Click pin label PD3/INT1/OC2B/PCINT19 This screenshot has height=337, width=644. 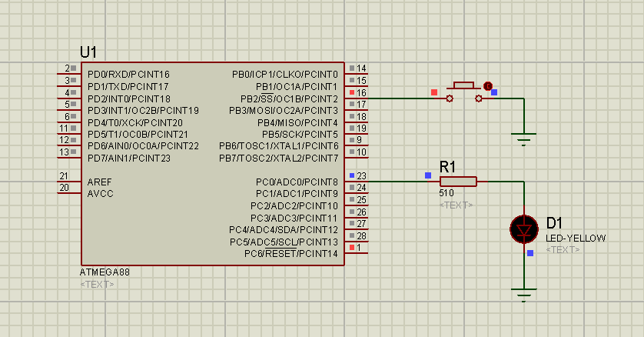click(x=144, y=111)
